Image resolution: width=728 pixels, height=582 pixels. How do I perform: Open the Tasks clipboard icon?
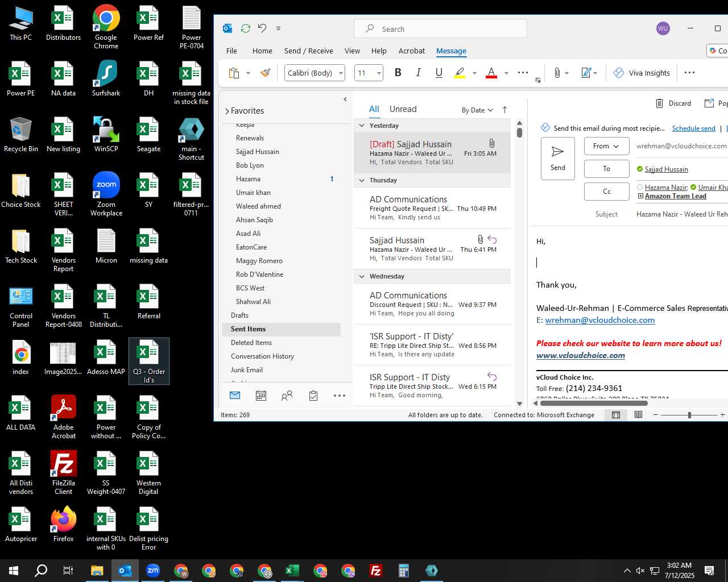click(313, 396)
